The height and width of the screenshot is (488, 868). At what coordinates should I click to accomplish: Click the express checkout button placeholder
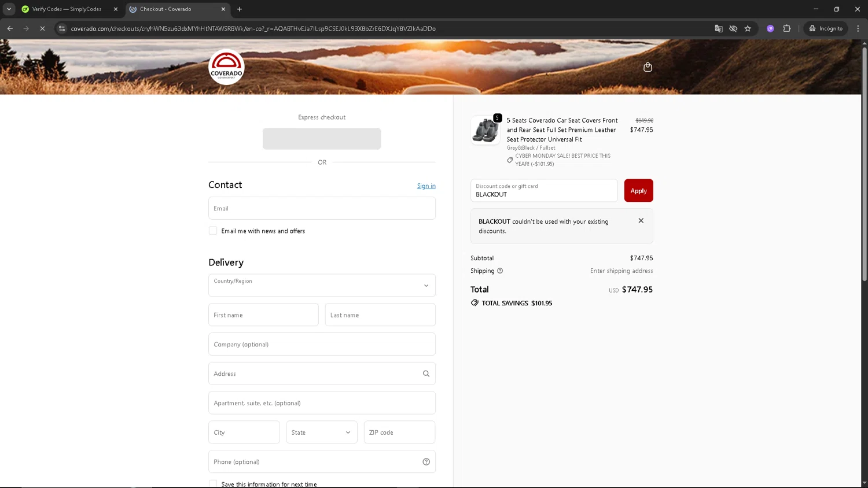point(322,139)
